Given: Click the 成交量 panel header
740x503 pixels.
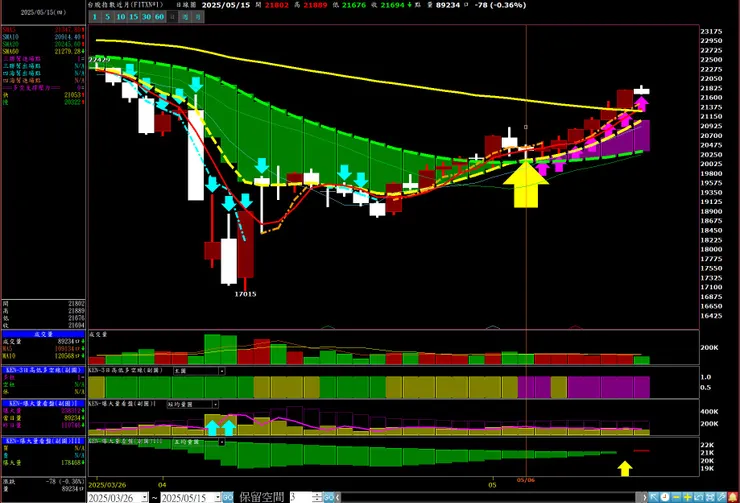Looking at the screenshot, I should click(x=43, y=334).
